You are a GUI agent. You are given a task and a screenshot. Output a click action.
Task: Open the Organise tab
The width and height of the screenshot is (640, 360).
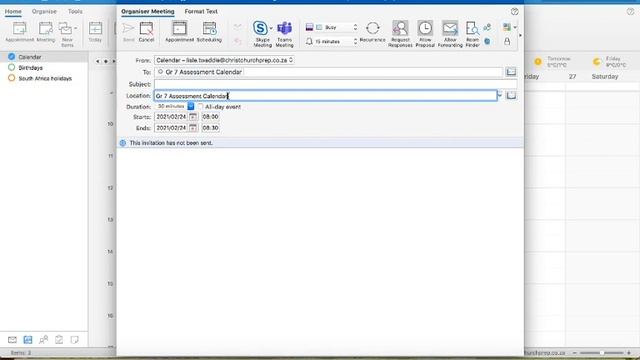point(44,11)
